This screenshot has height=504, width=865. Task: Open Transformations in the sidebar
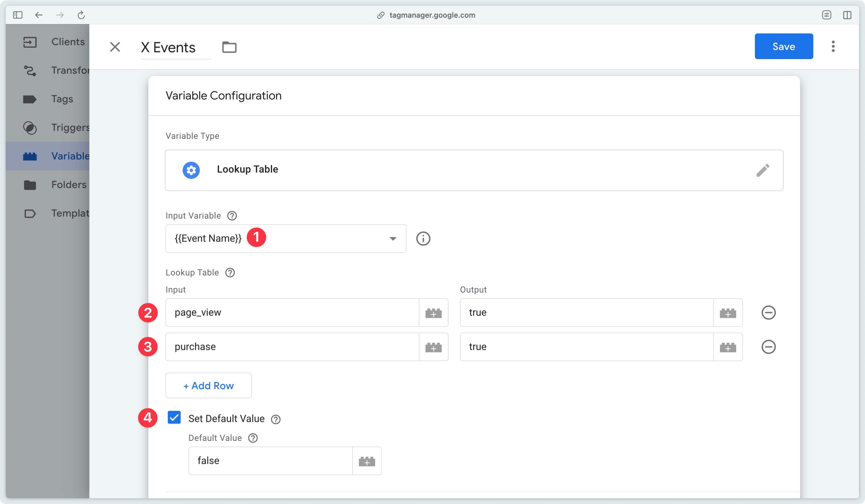[48, 70]
